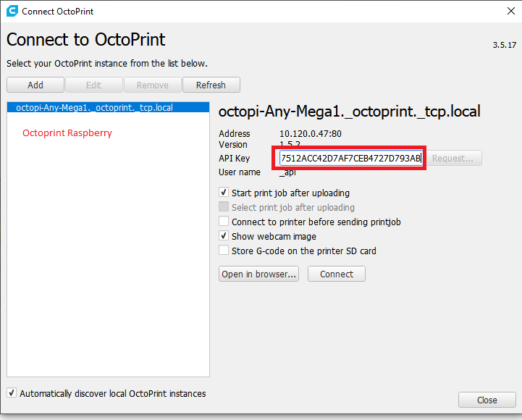Refresh the OctoPrint instance list
Screen dimensions: 522x420
[211, 85]
